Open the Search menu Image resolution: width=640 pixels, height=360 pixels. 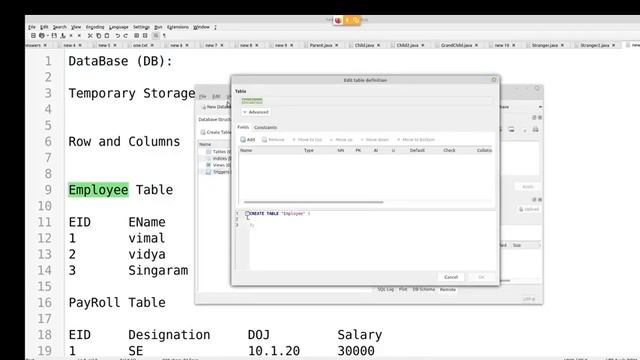(x=60, y=27)
